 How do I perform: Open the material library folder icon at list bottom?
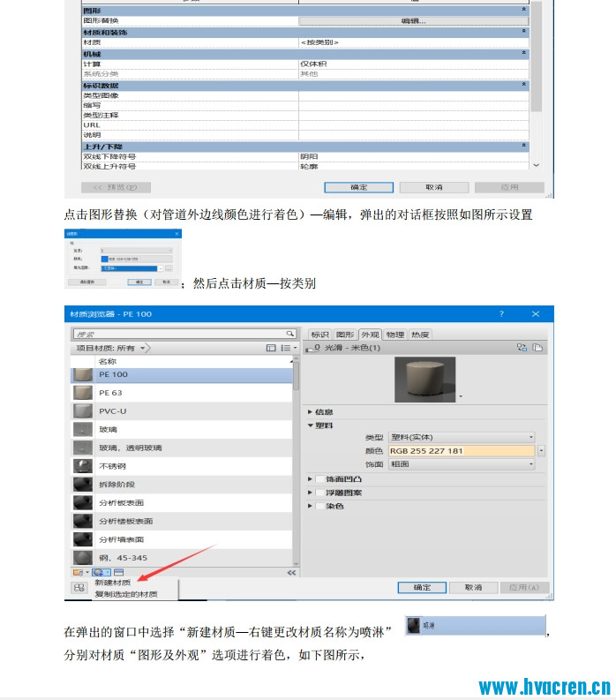(80, 572)
